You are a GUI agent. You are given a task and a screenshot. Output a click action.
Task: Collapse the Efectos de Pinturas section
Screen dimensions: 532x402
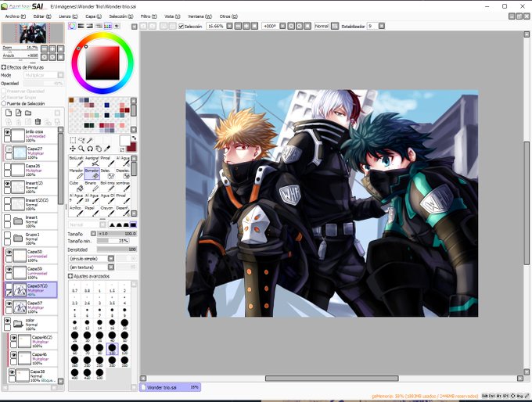pyautogui.click(x=4, y=67)
